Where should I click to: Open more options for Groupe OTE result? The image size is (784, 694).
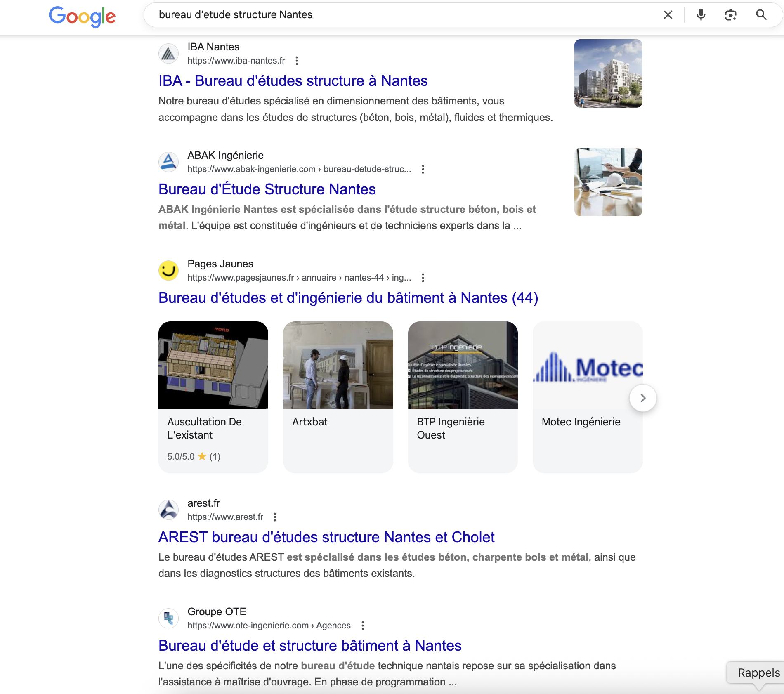pos(362,626)
